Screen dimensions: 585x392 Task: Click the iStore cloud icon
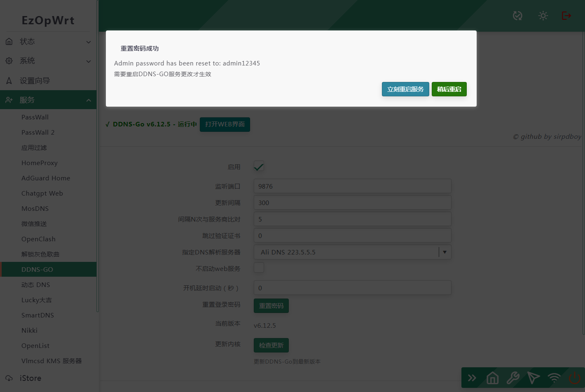pyautogui.click(x=9, y=378)
